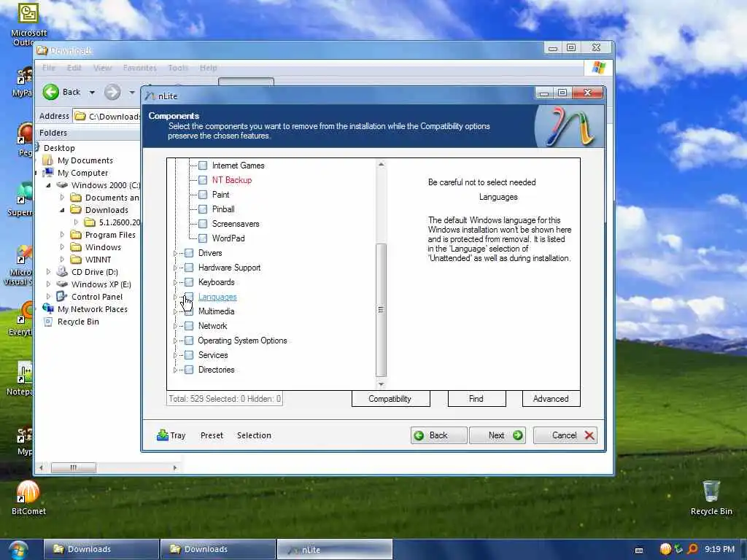The image size is (747, 560).
Task: Click the My Documents folder icon
Action: [x=47, y=160]
